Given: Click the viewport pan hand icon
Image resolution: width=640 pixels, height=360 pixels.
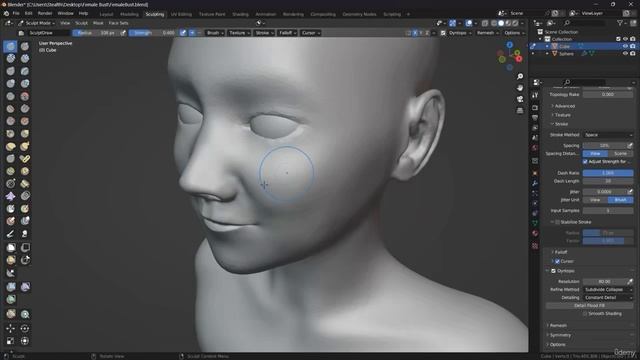Looking at the screenshot, I should click(520, 88).
